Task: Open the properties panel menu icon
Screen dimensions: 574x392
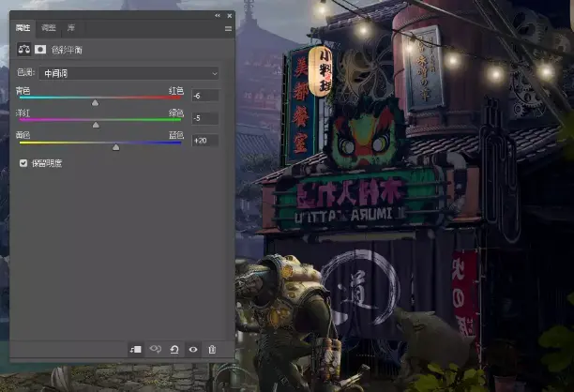Action: pyautogui.click(x=228, y=28)
